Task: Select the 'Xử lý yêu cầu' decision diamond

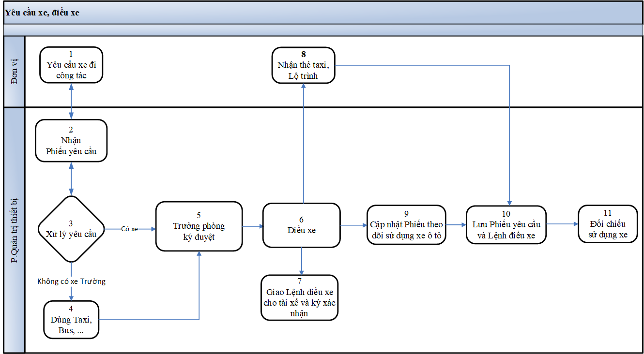Action: (71, 229)
